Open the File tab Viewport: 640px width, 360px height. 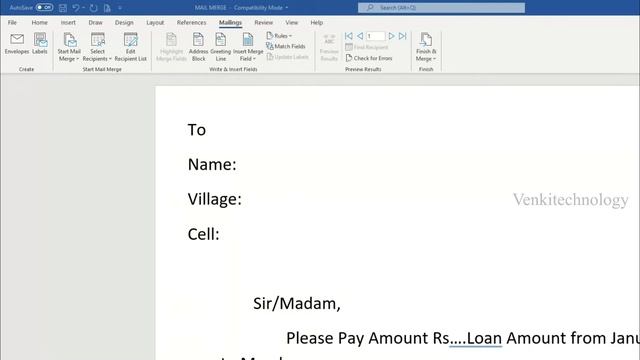[x=12, y=22]
